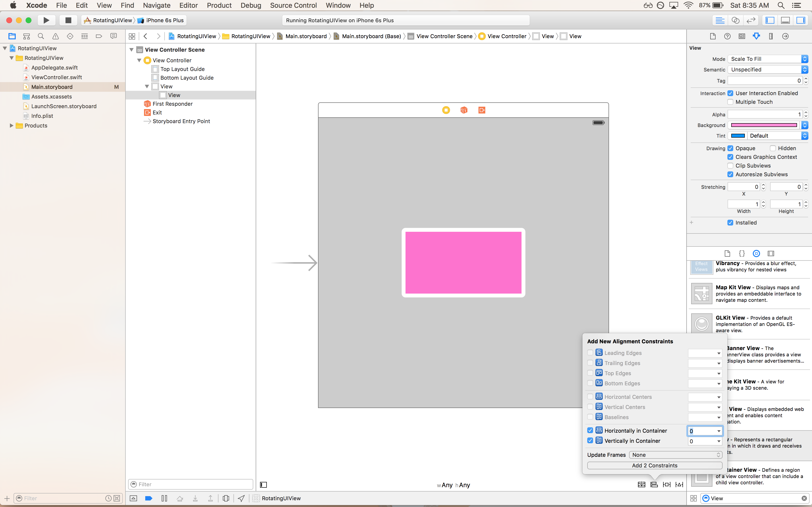Open the Mode Scale To Fill dropdown
Screen dimensions: 812x507
[768, 59]
